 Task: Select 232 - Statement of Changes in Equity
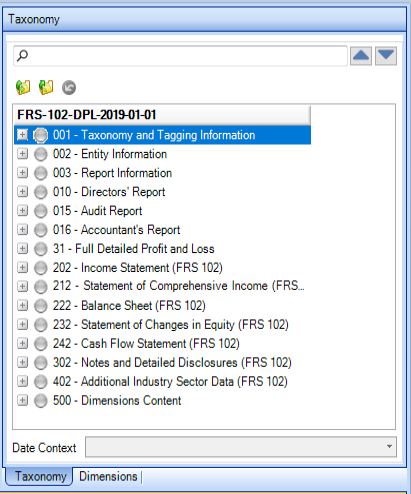[x=171, y=324]
